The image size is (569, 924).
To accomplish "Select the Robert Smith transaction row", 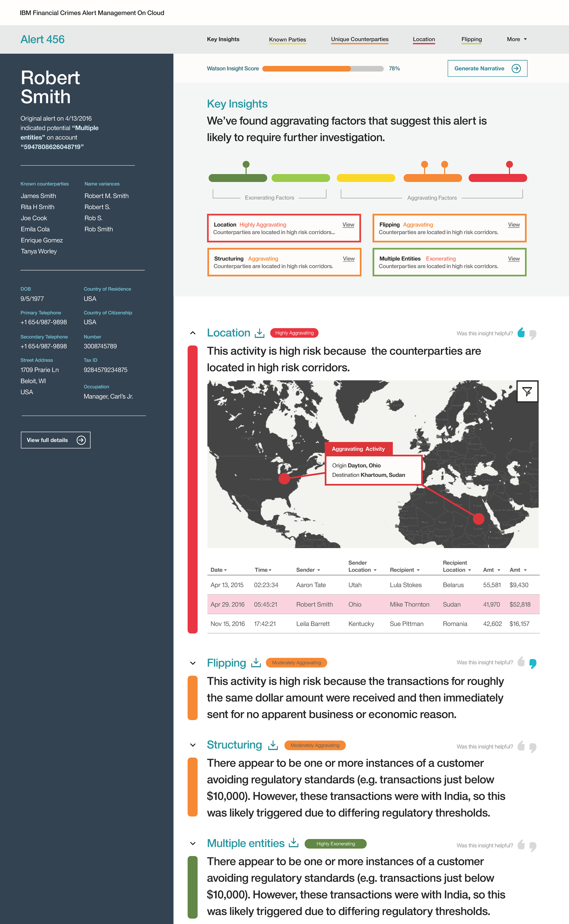I will coord(373,604).
